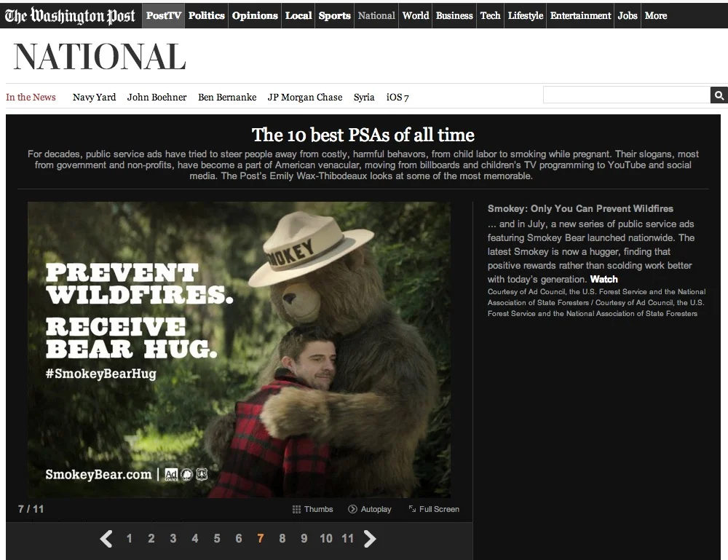Jump to slide 9

(304, 539)
